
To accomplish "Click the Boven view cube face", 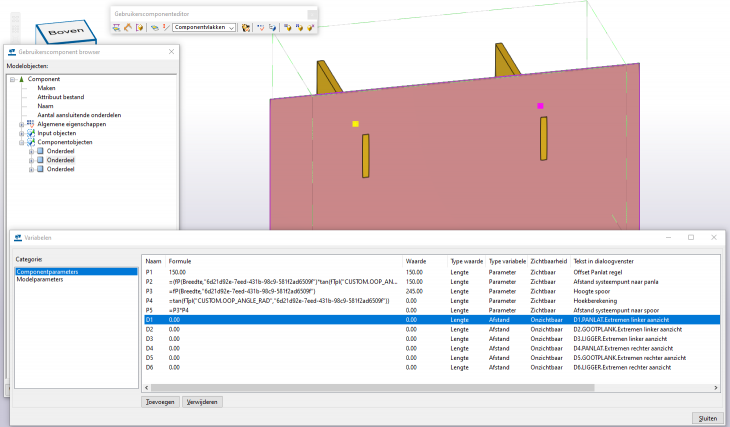I will (x=66, y=32).
